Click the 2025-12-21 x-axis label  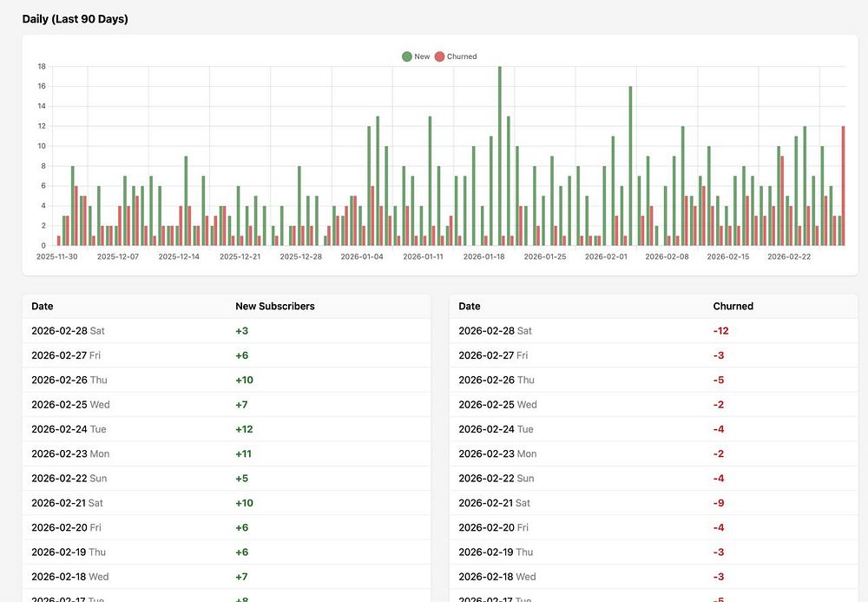coord(240,256)
